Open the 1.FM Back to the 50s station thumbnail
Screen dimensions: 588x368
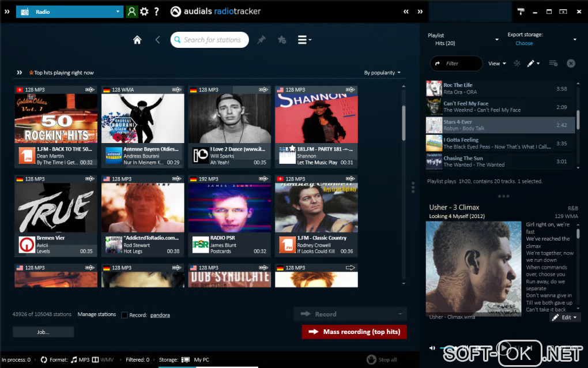coord(56,119)
